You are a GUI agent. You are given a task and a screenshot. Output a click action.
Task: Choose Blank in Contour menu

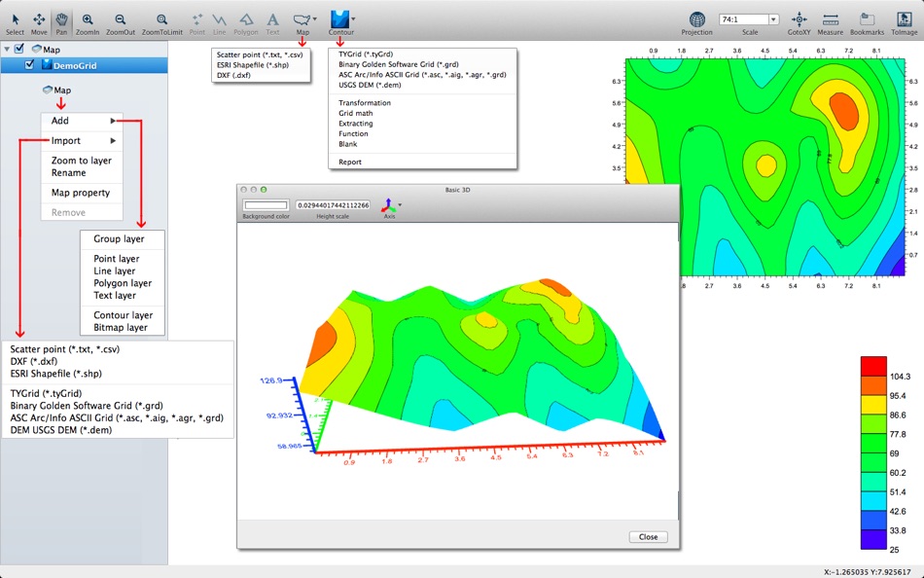(347, 144)
